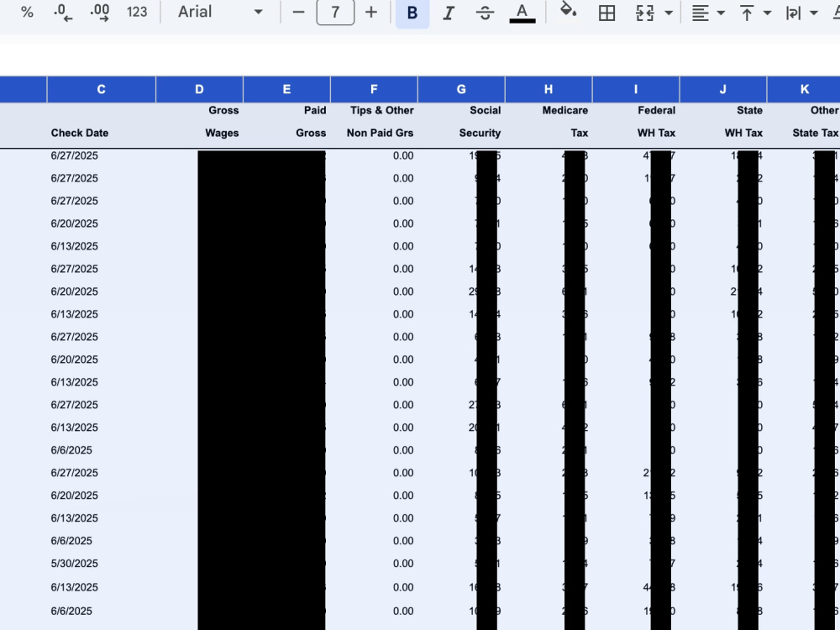Viewport: 840px width, 630px height.
Task: Click the Social Security header cell
Action: (x=461, y=125)
